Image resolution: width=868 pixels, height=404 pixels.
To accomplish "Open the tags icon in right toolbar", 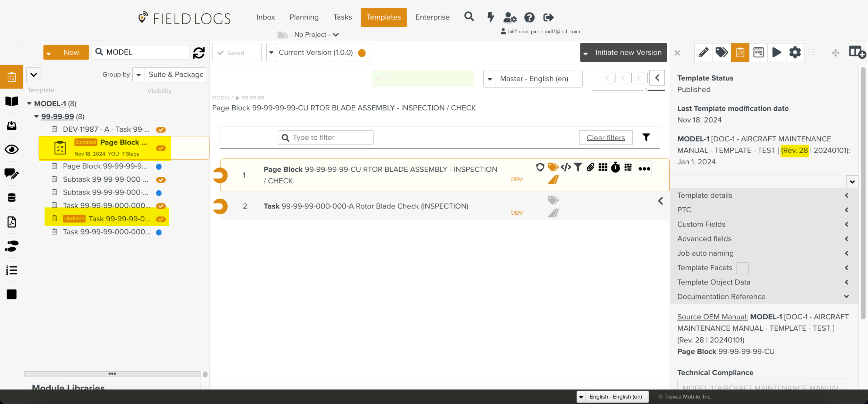I will pyautogui.click(x=721, y=52).
